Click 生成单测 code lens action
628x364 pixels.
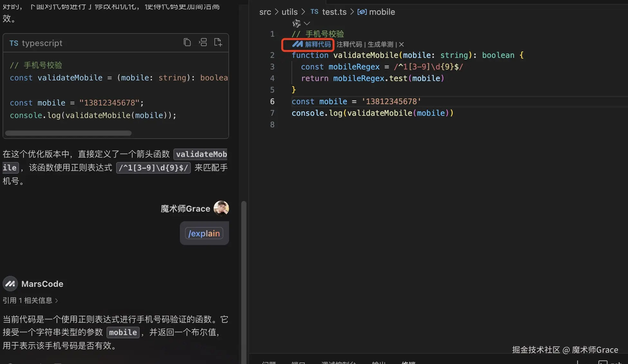[380, 44]
